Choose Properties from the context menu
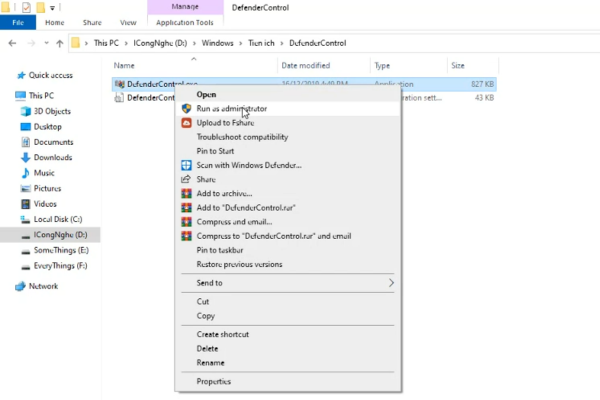The width and height of the screenshot is (600, 400). [x=214, y=381]
